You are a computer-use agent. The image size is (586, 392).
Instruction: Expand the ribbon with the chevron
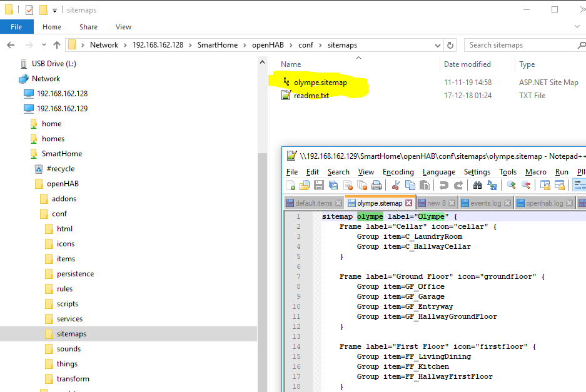tap(577, 26)
